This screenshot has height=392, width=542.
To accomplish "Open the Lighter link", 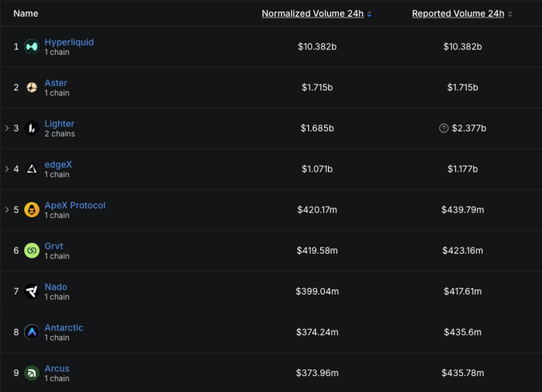I will tap(59, 124).
